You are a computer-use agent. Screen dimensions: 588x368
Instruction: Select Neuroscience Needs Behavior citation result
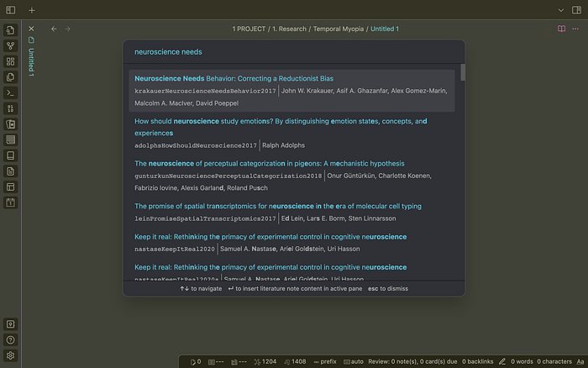pyautogui.click(x=291, y=90)
